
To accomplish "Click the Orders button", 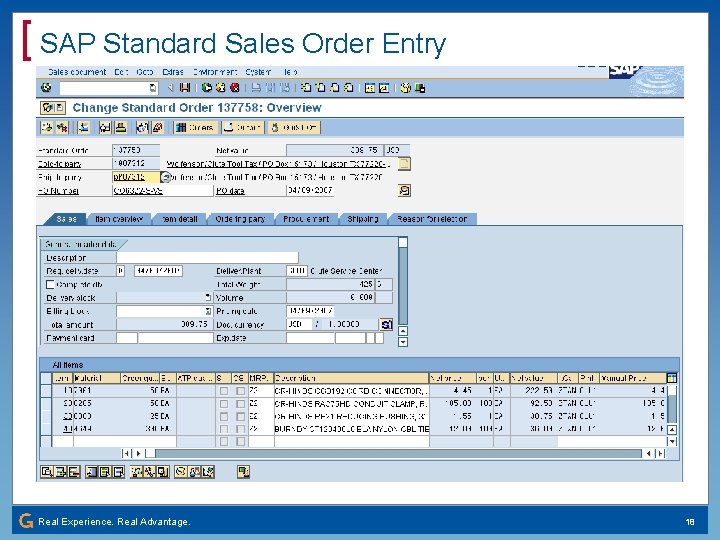I will coord(195,128).
